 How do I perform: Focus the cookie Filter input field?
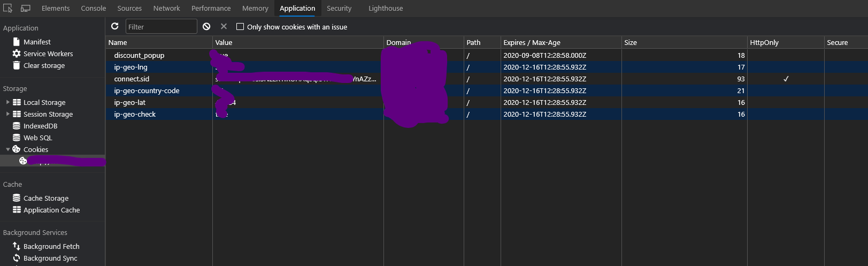(161, 27)
